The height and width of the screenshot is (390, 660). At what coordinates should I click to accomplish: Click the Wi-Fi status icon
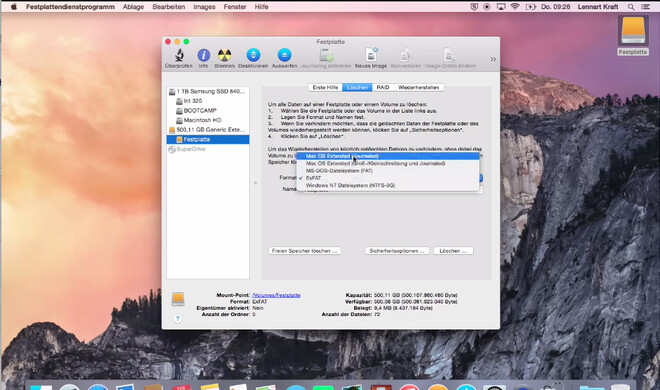(515, 7)
